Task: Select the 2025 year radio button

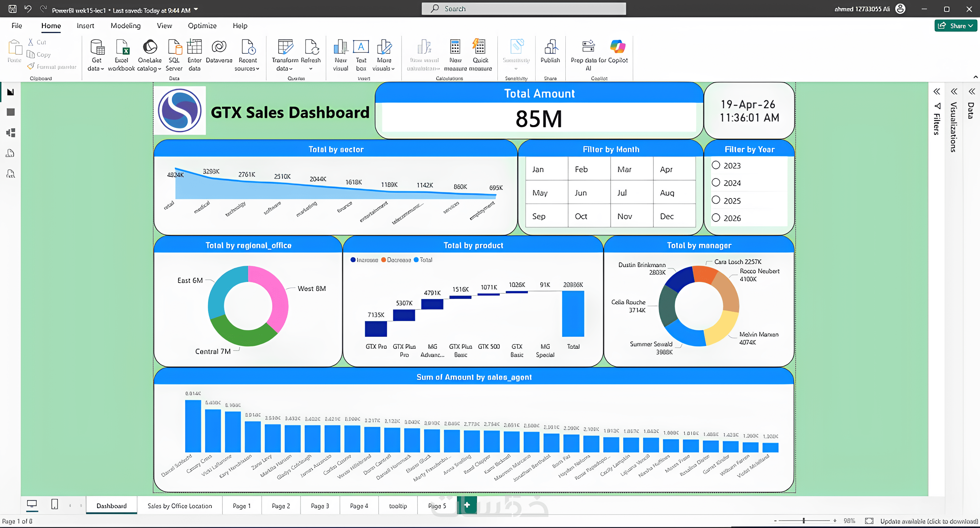Action: tap(716, 200)
